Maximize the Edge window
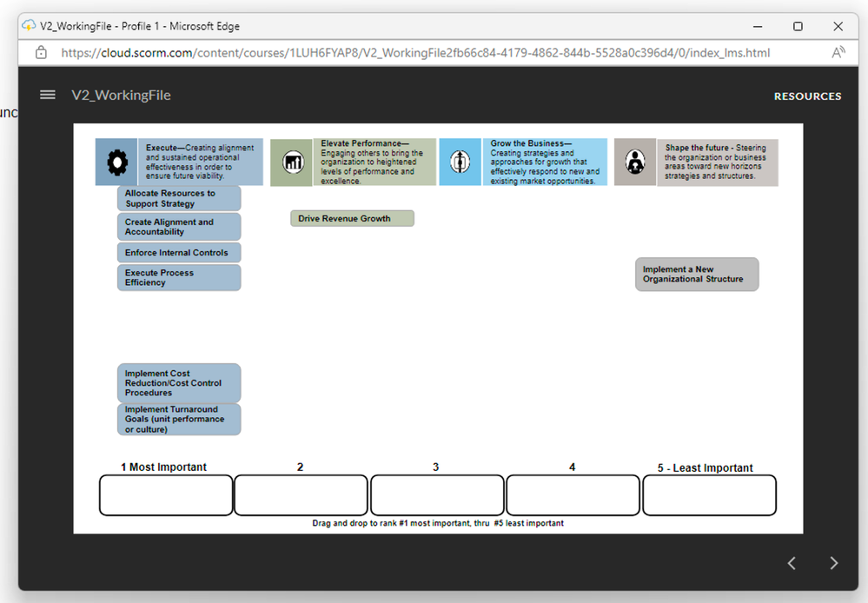868x603 pixels. (798, 26)
